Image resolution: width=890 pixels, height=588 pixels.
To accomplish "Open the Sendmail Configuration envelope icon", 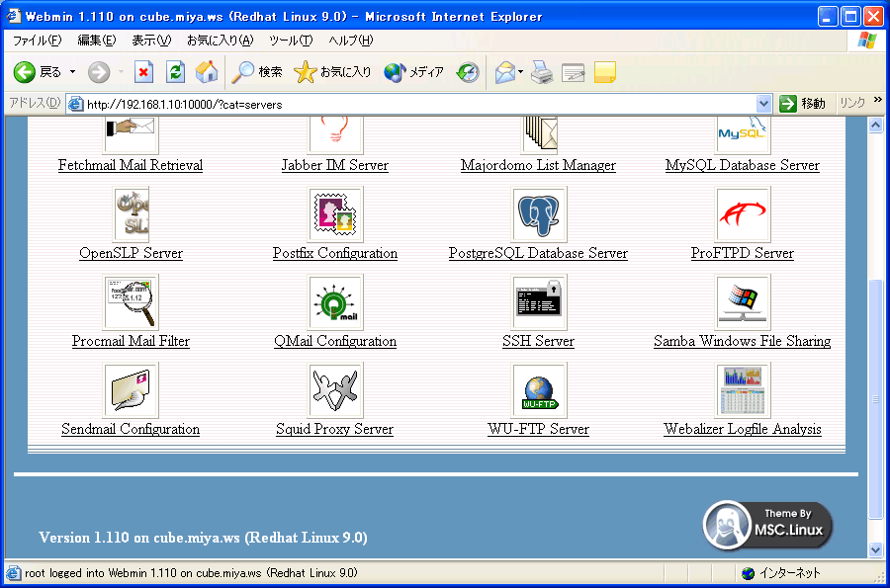I will pos(131,390).
